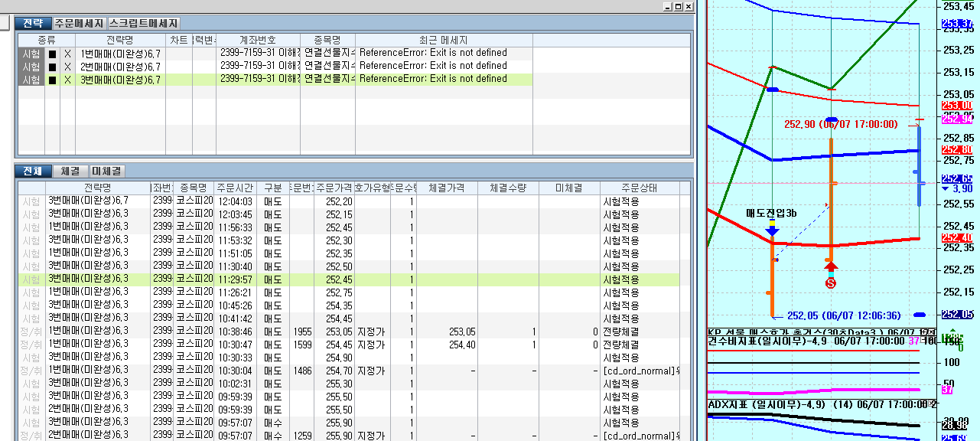The height and width of the screenshot is (441, 980).
Task: Select 매수 order row at 09:57:07 with 지정가
Action: click(x=348, y=436)
